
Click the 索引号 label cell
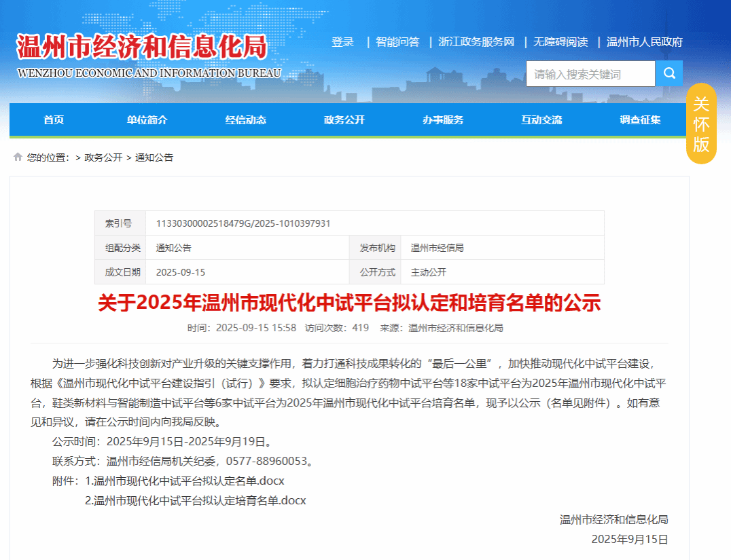pyautogui.click(x=120, y=223)
